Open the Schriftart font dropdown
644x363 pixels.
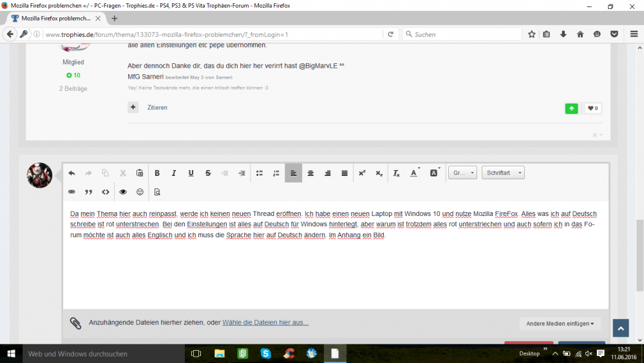coord(503,173)
